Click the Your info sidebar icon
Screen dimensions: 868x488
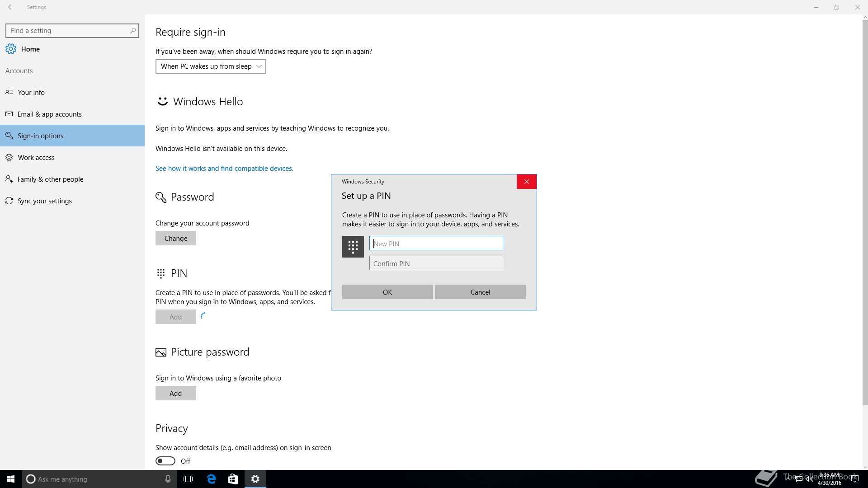click(x=9, y=92)
